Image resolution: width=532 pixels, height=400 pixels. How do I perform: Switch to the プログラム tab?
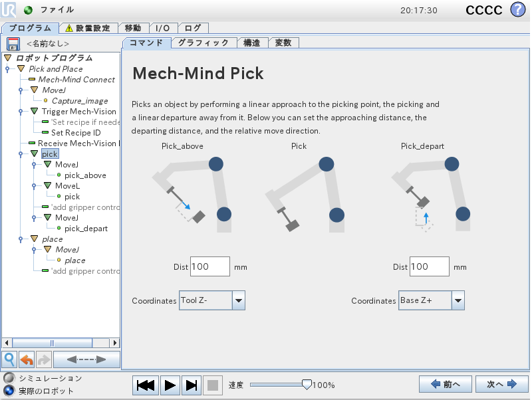pyautogui.click(x=30, y=28)
